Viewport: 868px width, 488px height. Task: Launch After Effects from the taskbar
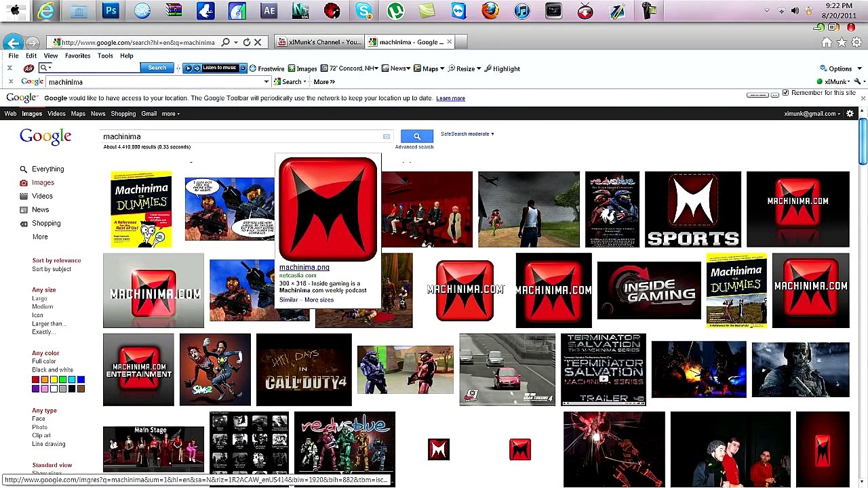pos(269,11)
